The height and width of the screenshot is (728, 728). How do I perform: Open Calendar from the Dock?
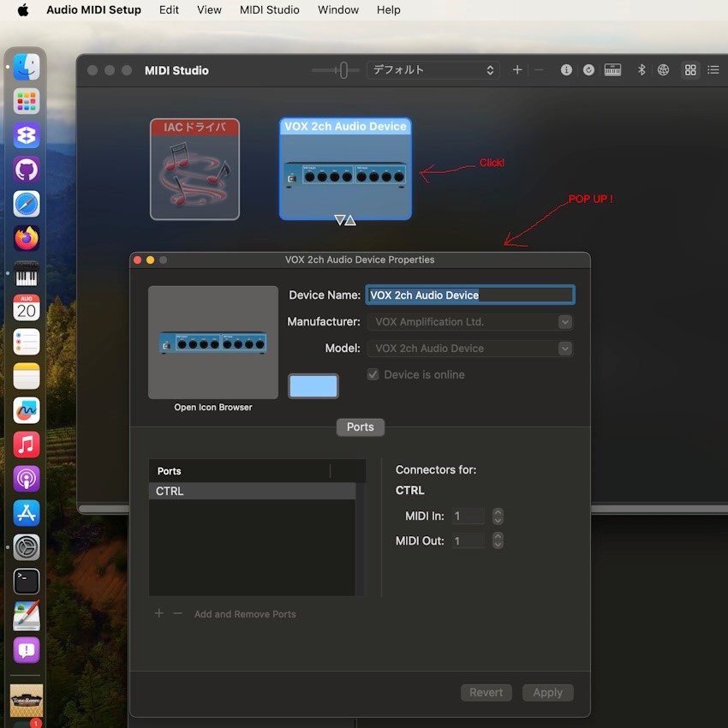point(27,307)
